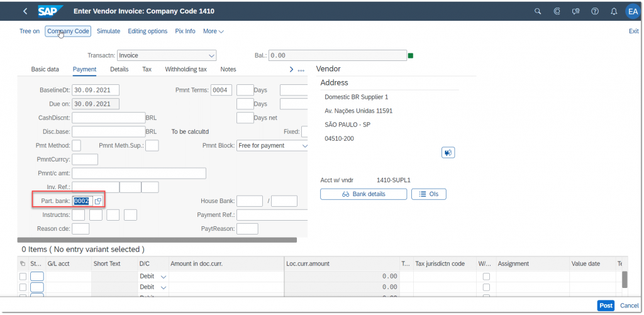This screenshot has height=315, width=644.
Task: Open the feedback chat icon
Action: click(576, 11)
